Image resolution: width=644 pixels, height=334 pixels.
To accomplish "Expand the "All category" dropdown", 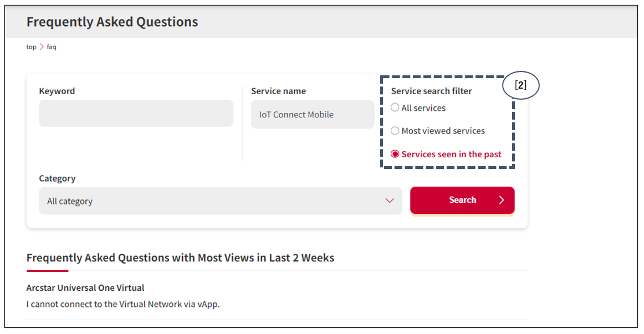I will (220, 201).
